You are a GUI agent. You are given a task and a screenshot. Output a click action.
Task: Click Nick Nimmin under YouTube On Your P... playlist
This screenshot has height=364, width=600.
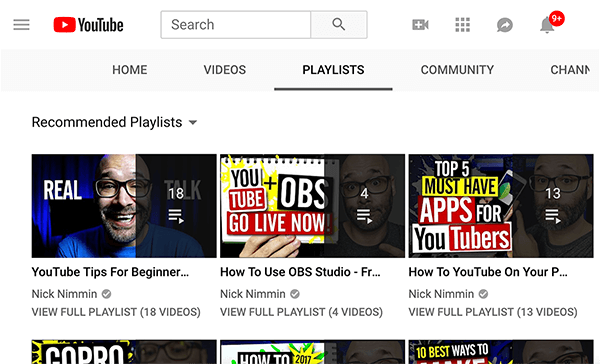pos(441,294)
